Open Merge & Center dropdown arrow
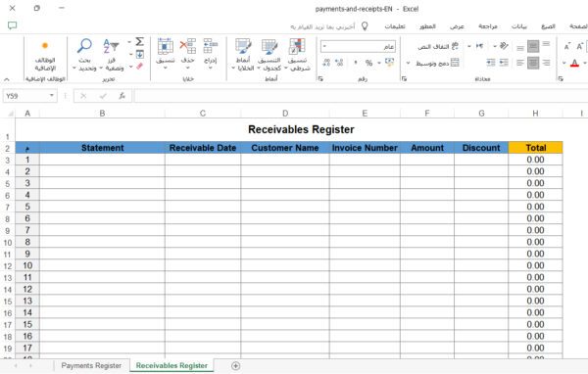The width and height of the screenshot is (588, 374). click(x=409, y=63)
